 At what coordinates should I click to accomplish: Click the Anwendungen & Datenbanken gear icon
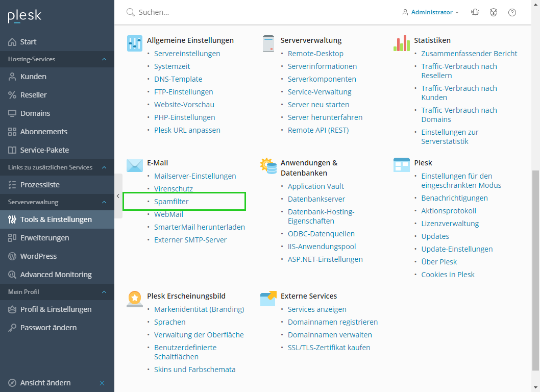pos(268,166)
